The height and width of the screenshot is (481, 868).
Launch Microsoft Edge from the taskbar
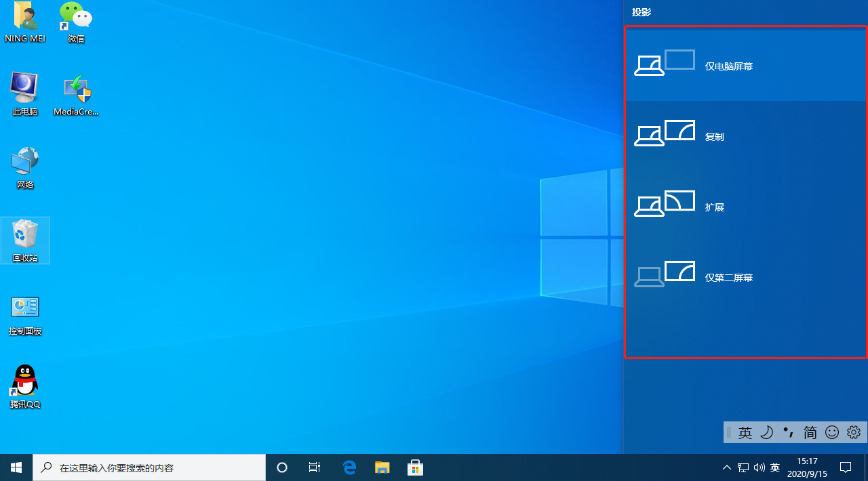[x=350, y=467]
